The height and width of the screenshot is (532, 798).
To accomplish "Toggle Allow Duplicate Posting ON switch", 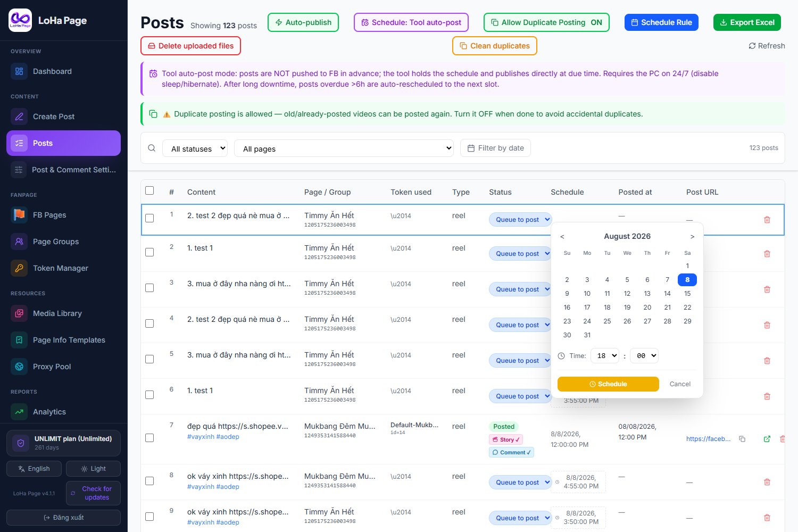I will point(546,22).
